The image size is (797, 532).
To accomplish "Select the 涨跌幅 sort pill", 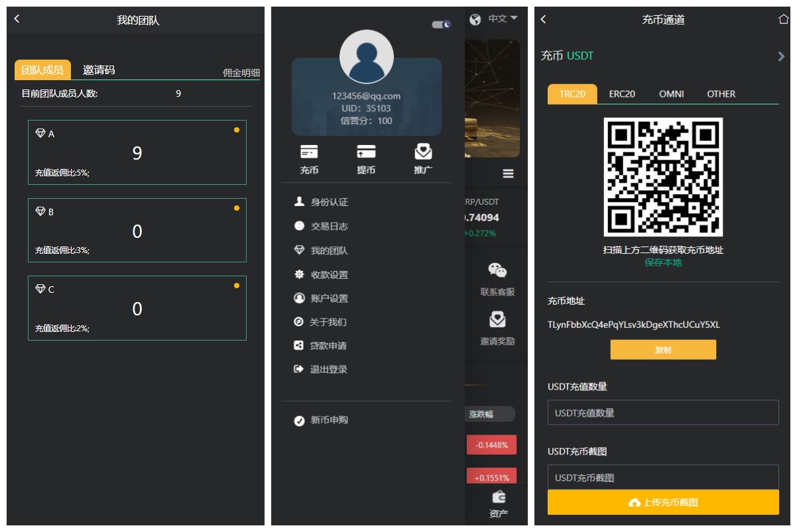I will (x=489, y=414).
